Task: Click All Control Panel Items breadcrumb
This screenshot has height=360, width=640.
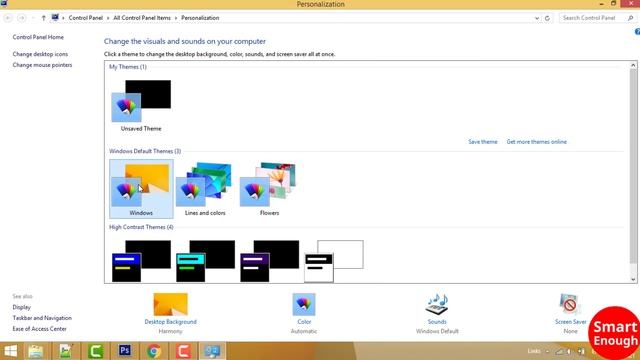Action: point(142,18)
